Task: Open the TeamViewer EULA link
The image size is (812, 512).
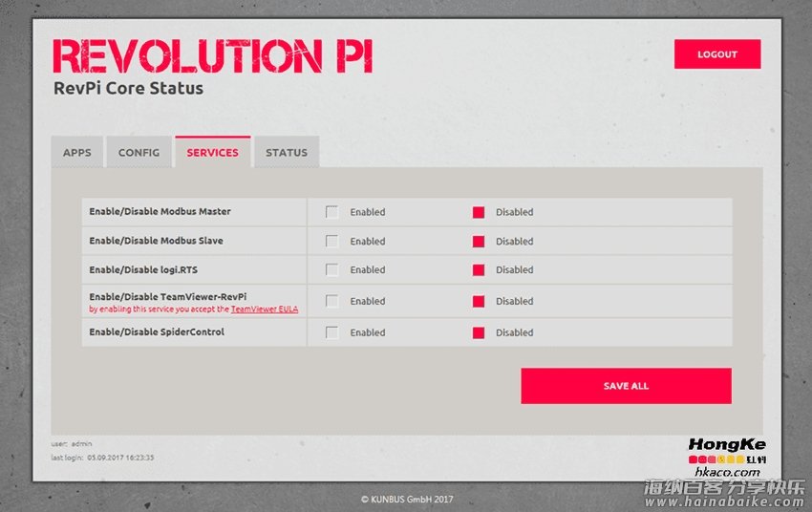Action: coord(265,309)
